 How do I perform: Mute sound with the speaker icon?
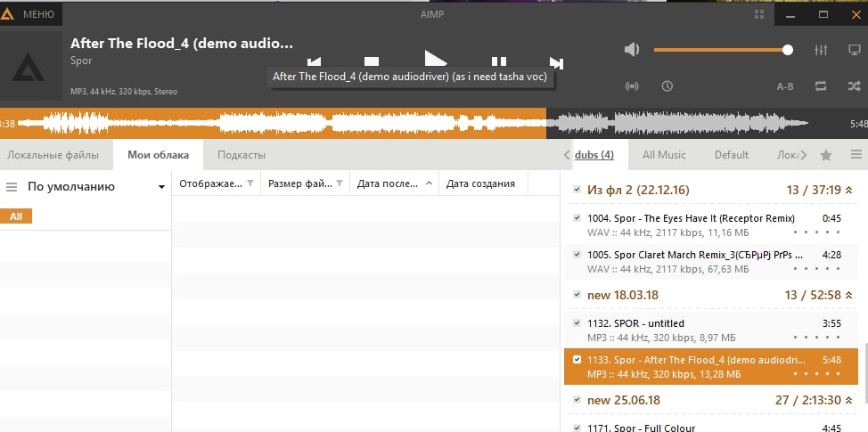pos(632,50)
